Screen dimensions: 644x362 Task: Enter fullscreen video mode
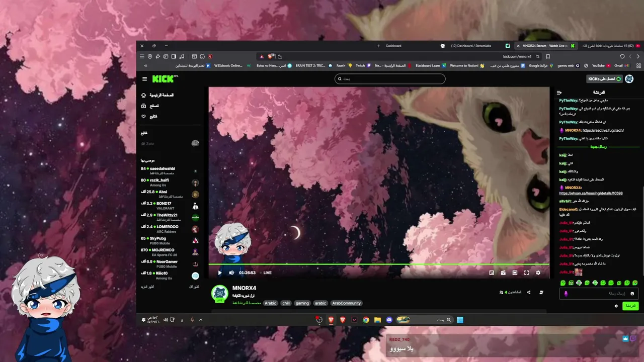click(526, 273)
